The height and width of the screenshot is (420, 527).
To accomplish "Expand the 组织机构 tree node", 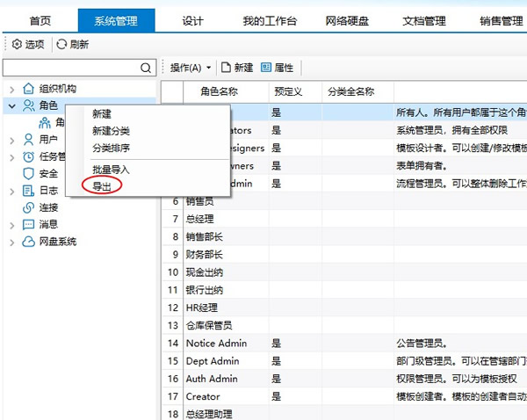I will [x=11, y=89].
